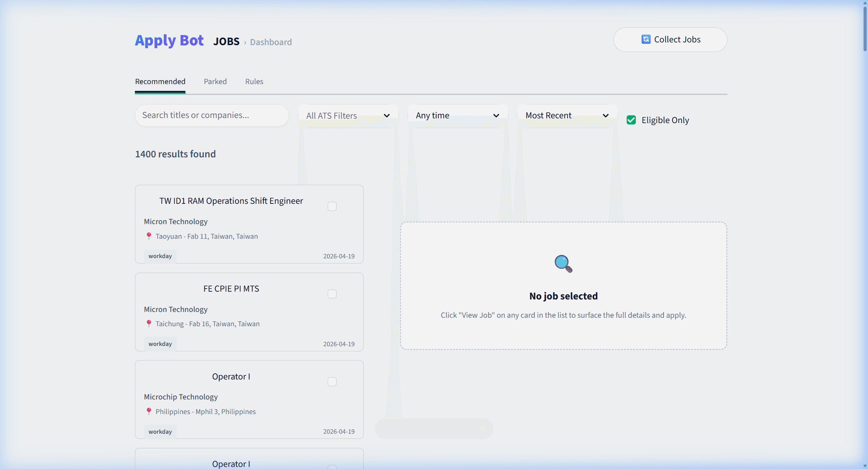Open the Rules tab
This screenshot has height=469, width=868.
254,81
